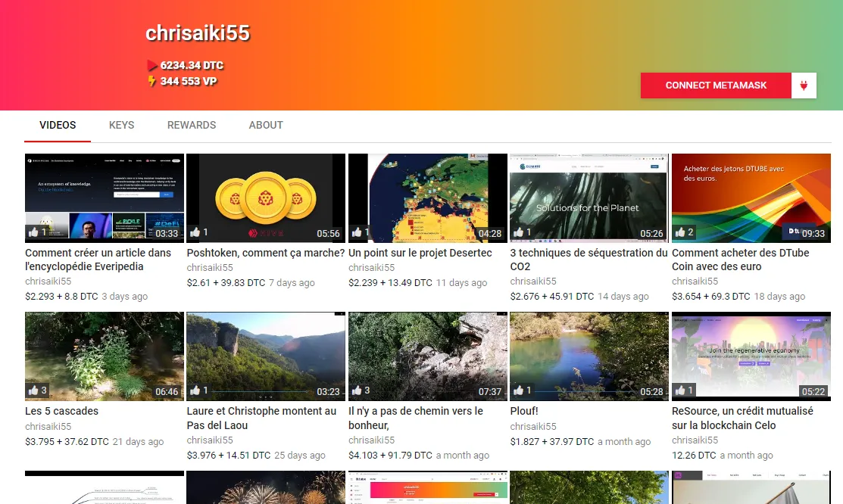Click chrisaiki55 author under Plouf! video
This screenshot has height=504, width=843.
pyautogui.click(x=533, y=426)
